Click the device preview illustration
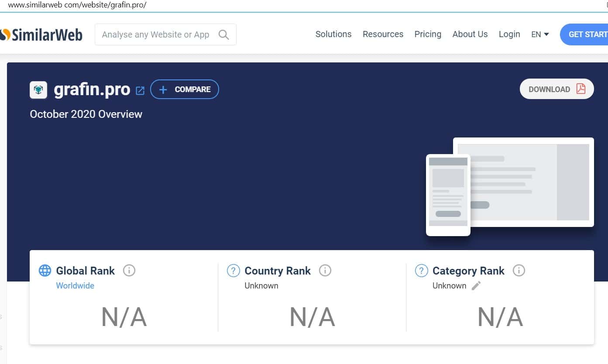 click(x=510, y=187)
